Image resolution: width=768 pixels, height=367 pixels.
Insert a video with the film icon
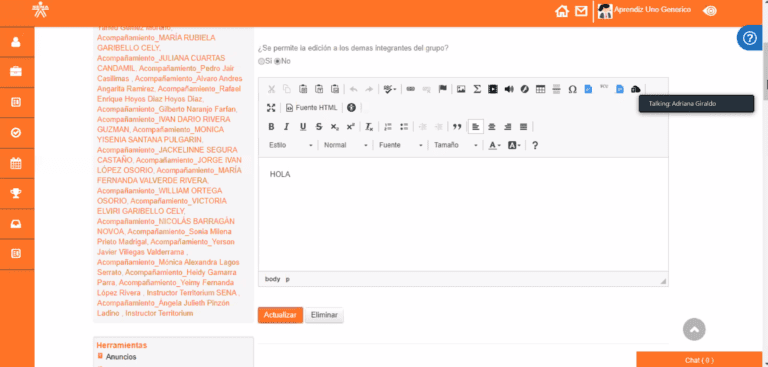tap(493, 89)
